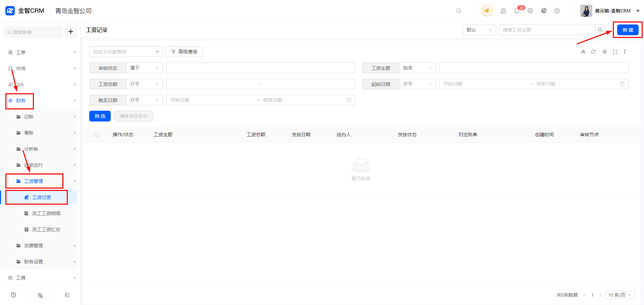Click the row height arrows icon
The height and width of the screenshot is (305, 644).
tap(625, 52)
